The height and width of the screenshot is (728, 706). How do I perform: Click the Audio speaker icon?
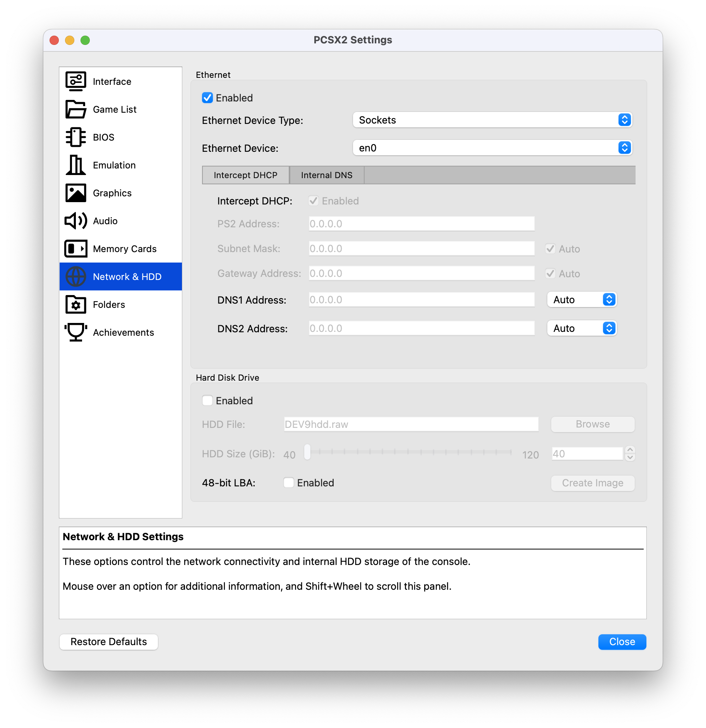coord(76,221)
